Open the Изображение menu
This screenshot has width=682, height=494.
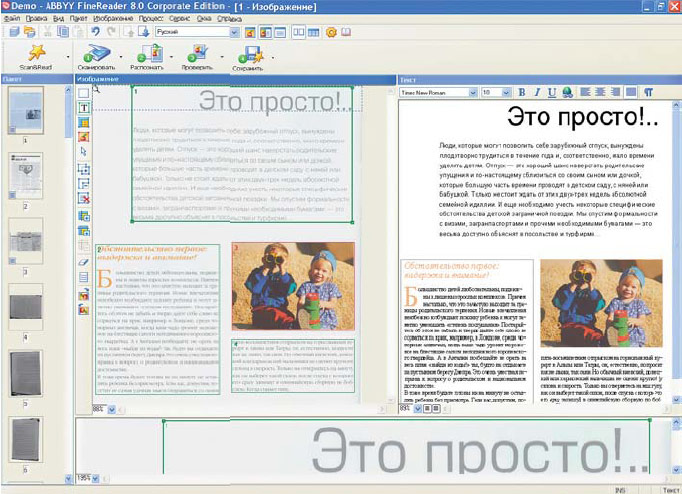(x=113, y=18)
